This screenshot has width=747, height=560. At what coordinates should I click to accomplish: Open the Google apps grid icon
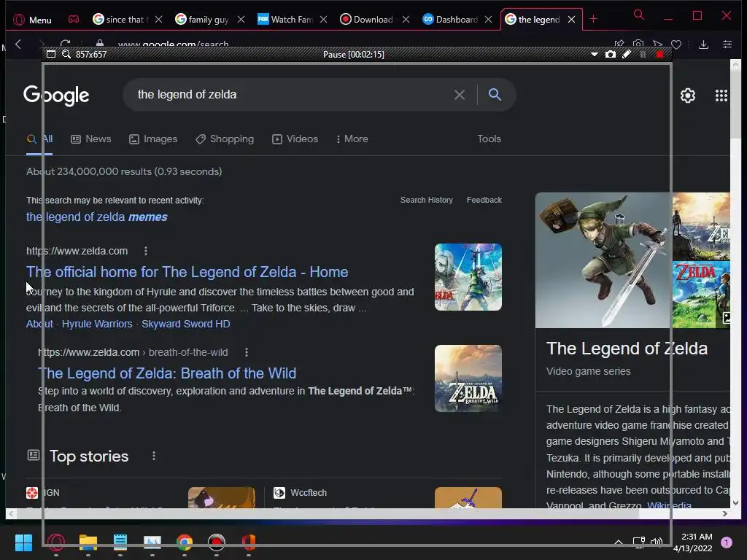(x=721, y=96)
